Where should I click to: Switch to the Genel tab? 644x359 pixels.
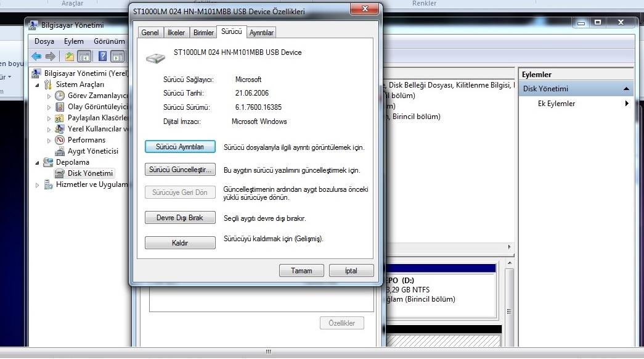pos(150,33)
